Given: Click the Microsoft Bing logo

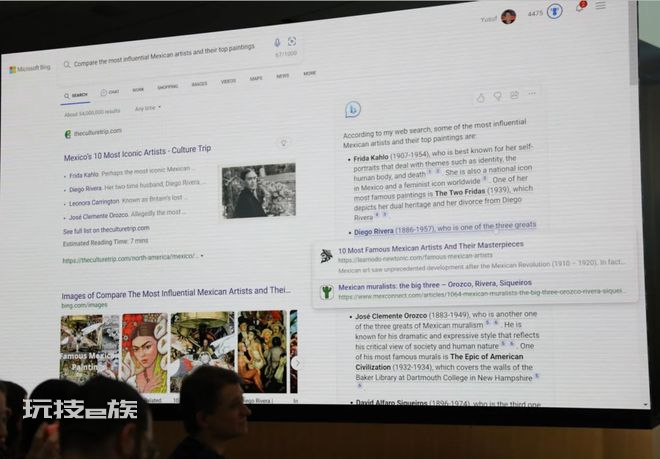Looking at the screenshot, I should (x=30, y=69).
